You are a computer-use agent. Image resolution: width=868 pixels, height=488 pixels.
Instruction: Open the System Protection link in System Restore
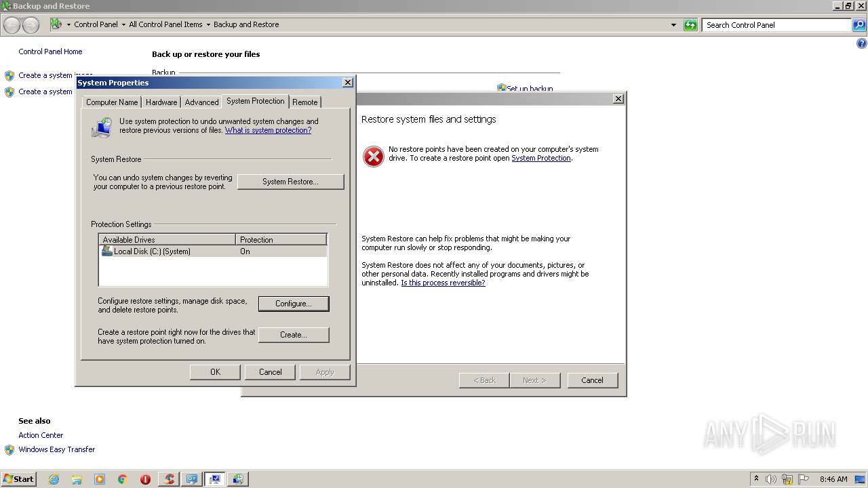click(x=541, y=158)
